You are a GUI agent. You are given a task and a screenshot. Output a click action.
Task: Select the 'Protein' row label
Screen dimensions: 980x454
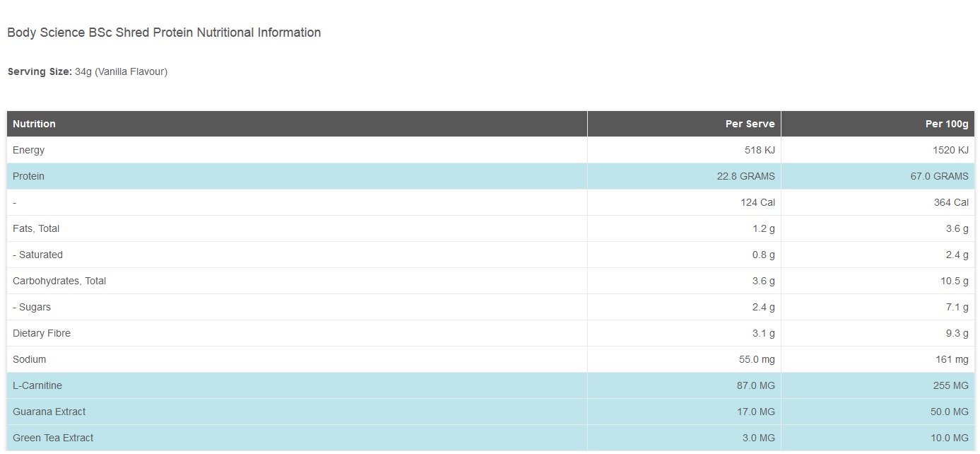pyautogui.click(x=28, y=176)
